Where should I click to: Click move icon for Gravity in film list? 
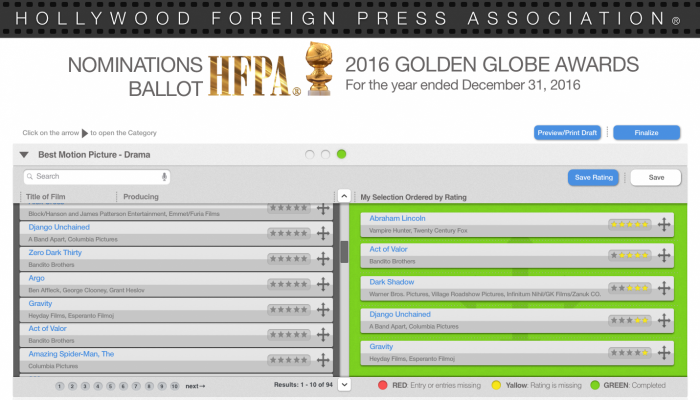pyautogui.click(x=323, y=309)
